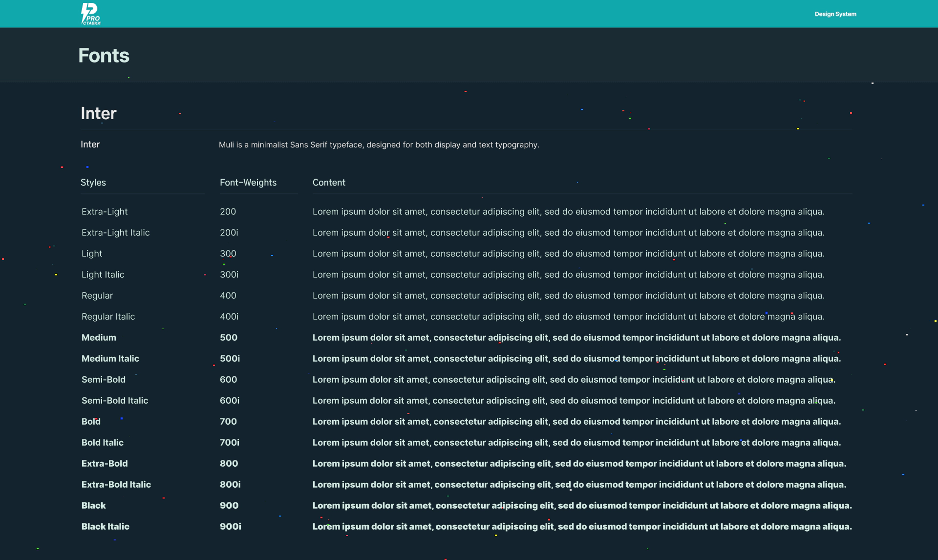Select the Font-Weights column header

point(248,183)
